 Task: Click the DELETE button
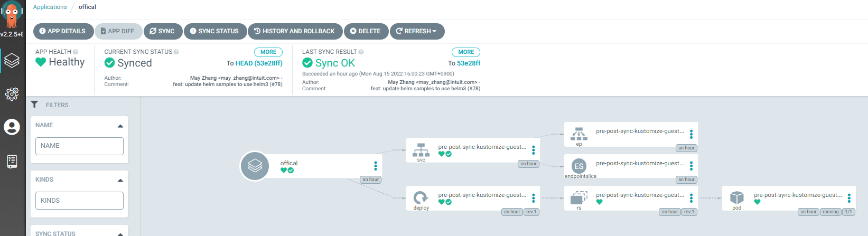(366, 31)
